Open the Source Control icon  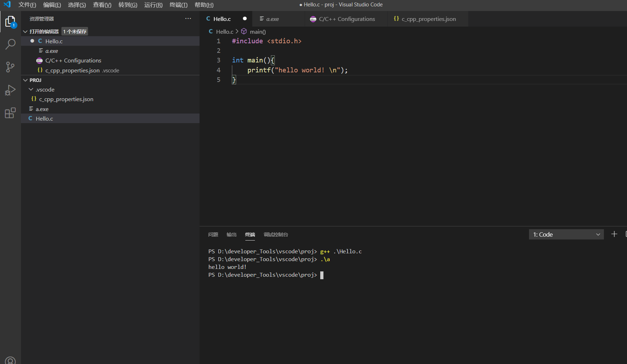click(10, 67)
